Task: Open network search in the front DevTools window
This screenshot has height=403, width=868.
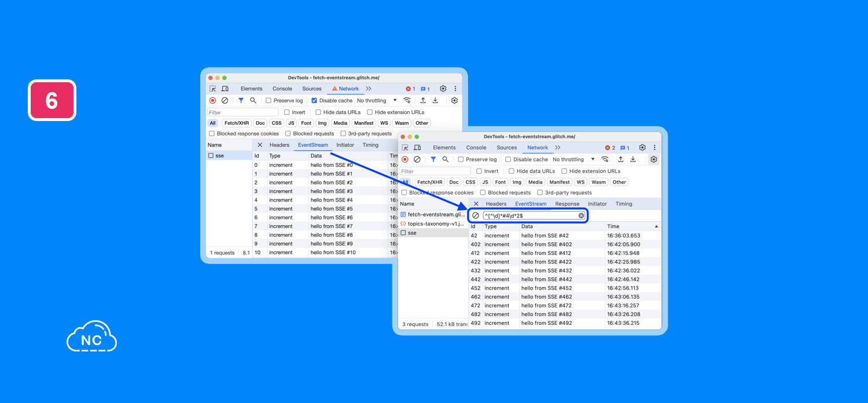Action: tap(445, 159)
